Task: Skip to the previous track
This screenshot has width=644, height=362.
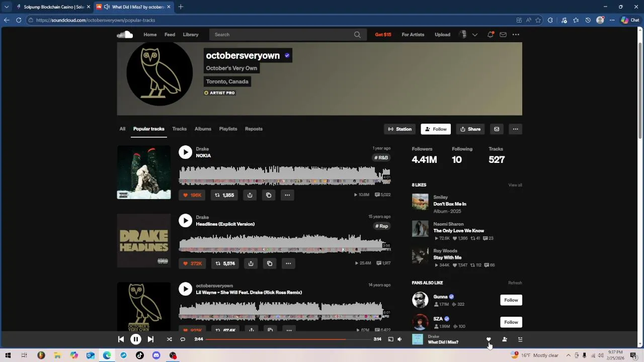Action: 121,339
